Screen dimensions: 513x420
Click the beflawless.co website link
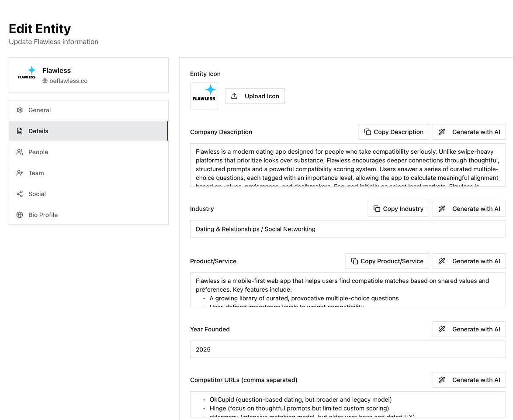pyautogui.click(x=68, y=81)
